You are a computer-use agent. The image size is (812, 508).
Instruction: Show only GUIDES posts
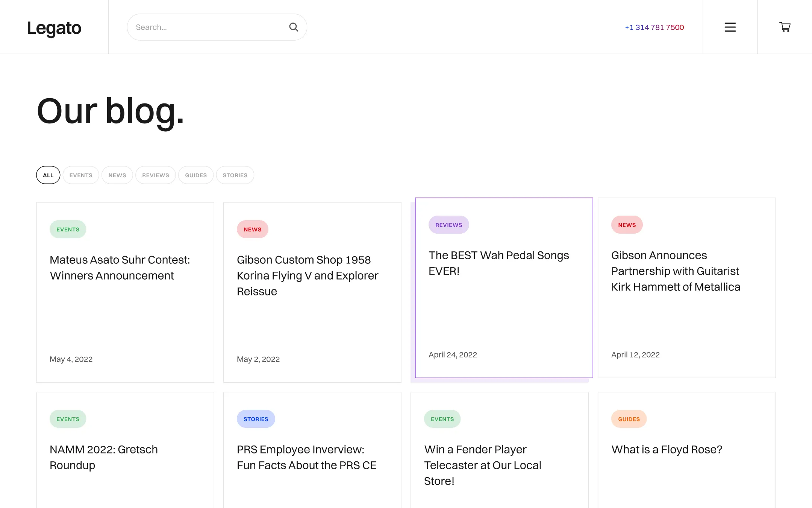[196, 175]
